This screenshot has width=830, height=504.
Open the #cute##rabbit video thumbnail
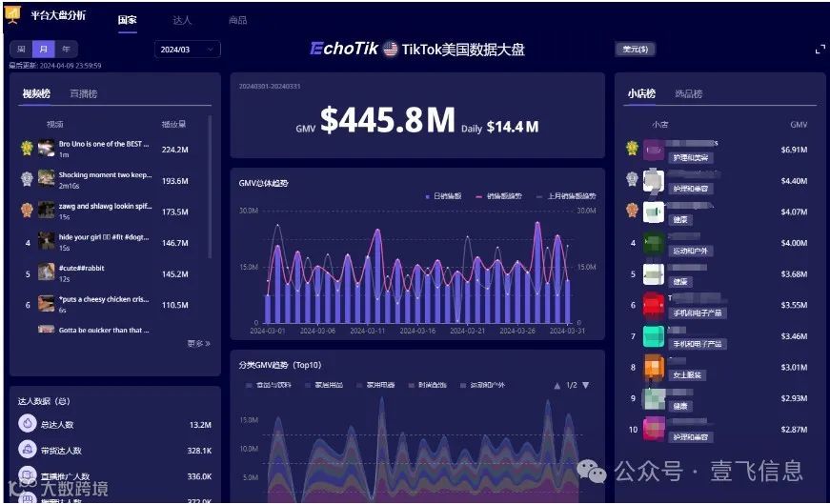(47, 272)
